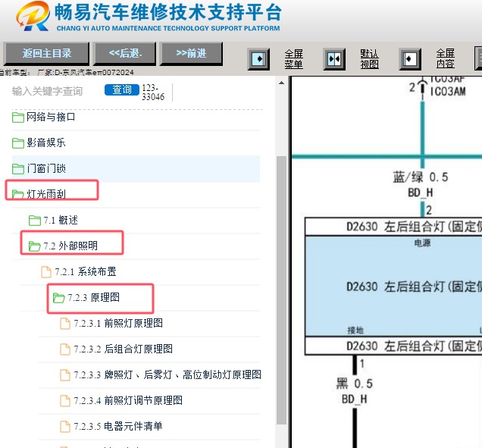Select 全屏内容 label

[445, 58]
